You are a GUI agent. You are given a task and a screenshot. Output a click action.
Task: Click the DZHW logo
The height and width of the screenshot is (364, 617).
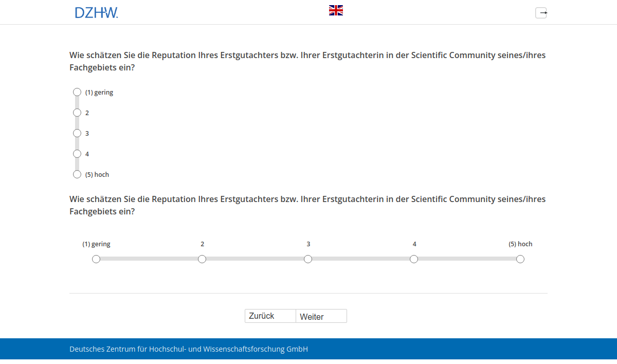tap(97, 12)
